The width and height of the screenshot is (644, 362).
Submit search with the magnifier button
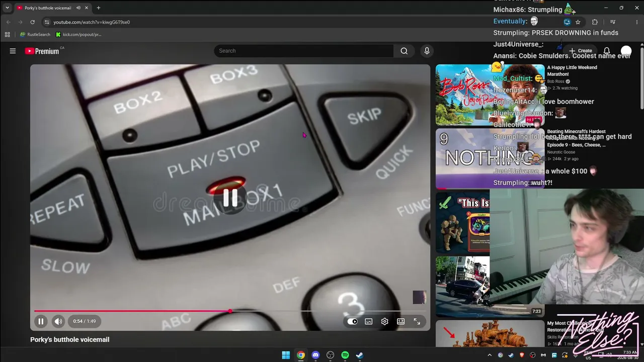[404, 51]
